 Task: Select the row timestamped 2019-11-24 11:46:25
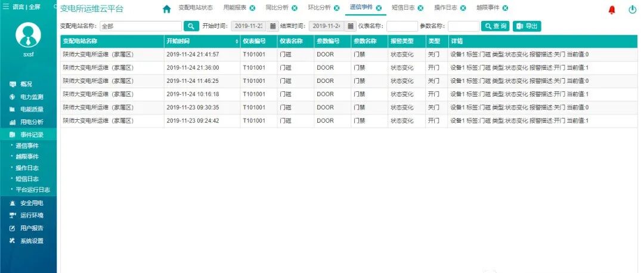pos(349,81)
